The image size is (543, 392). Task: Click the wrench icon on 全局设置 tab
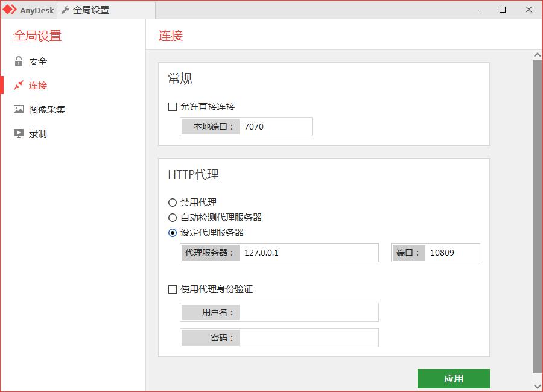66,10
